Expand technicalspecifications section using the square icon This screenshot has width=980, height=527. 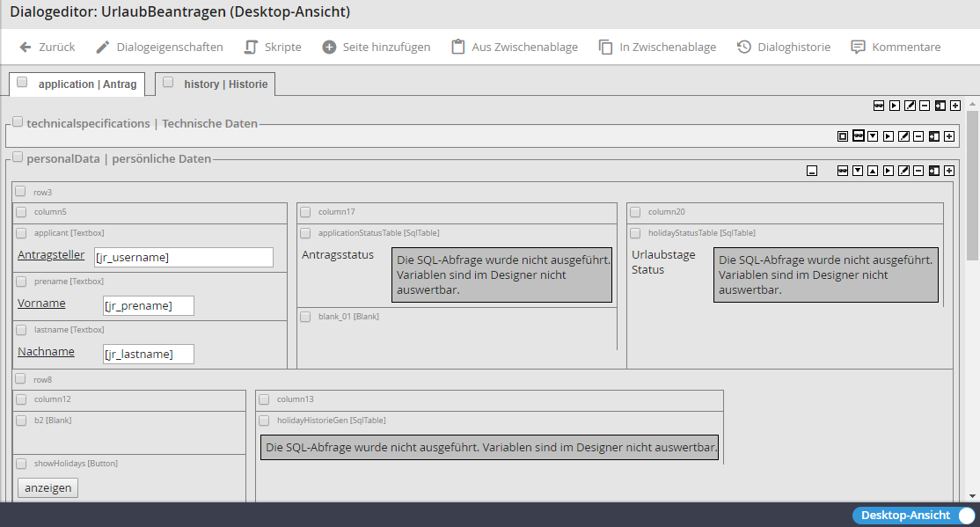[x=842, y=136]
